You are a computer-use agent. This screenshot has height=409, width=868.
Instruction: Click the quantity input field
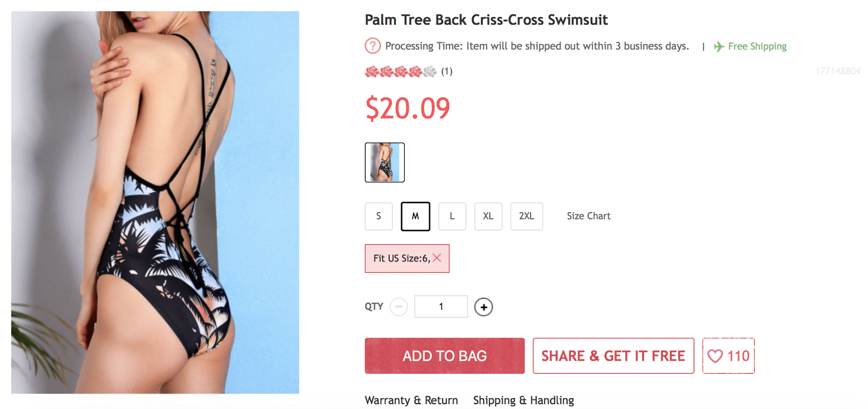tap(441, 306)
